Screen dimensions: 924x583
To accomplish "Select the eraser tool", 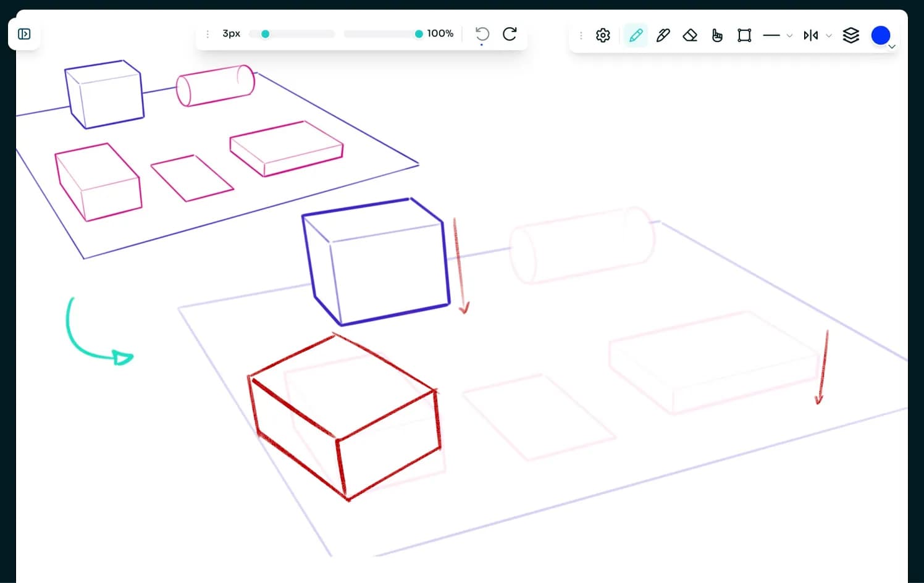I will (x=690, y=35).
